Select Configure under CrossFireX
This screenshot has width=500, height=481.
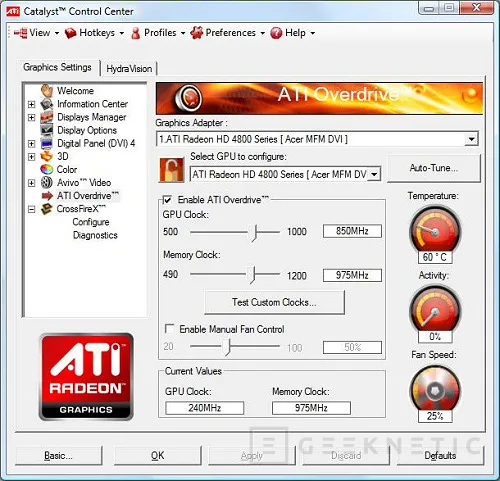coord(91,222)
